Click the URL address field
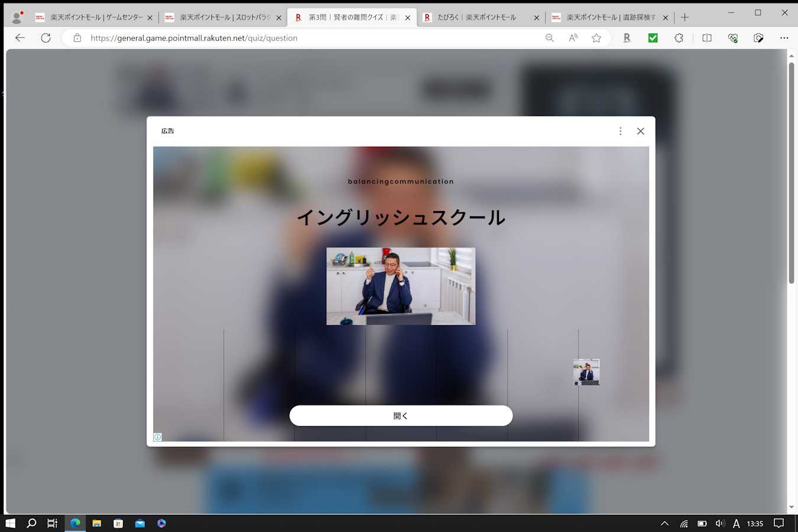798x532 pixels. pyautogui.click(x=296, y=38)
